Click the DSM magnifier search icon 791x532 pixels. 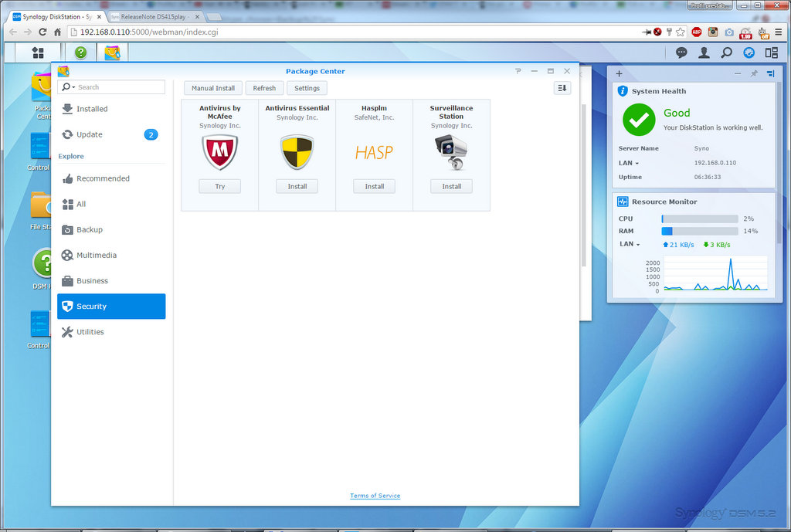pos(726,53)
